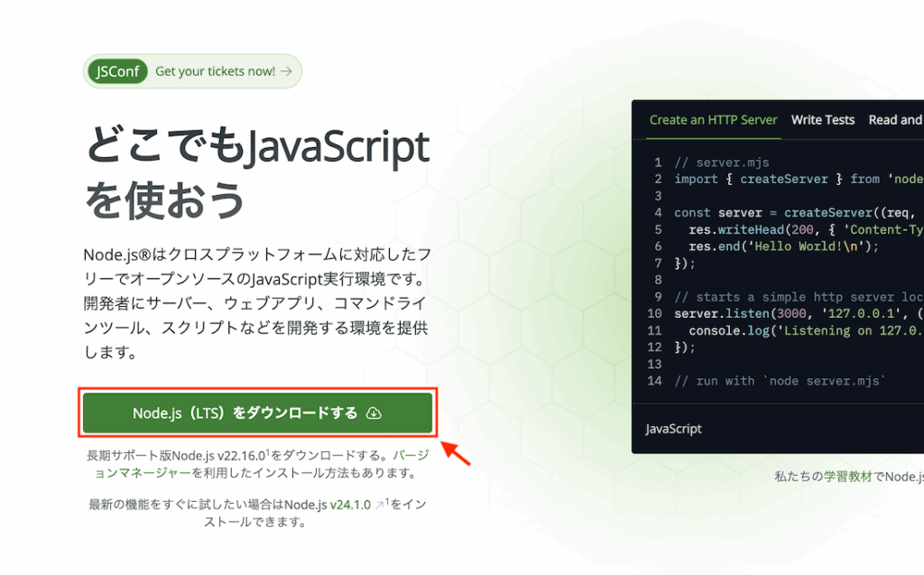Screen dimensions: 924x575
Task: Switch to the Write Tests tab
Action: pos(823,120)
